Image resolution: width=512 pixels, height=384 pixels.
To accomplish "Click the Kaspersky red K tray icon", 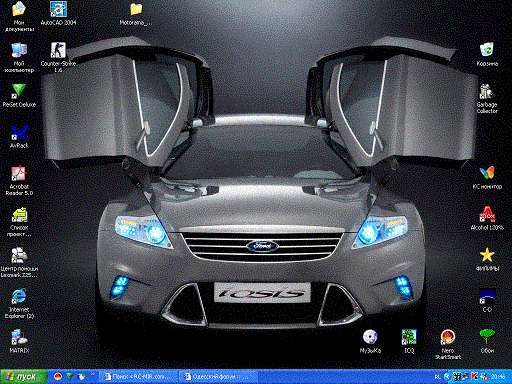I will coord(474,377).
